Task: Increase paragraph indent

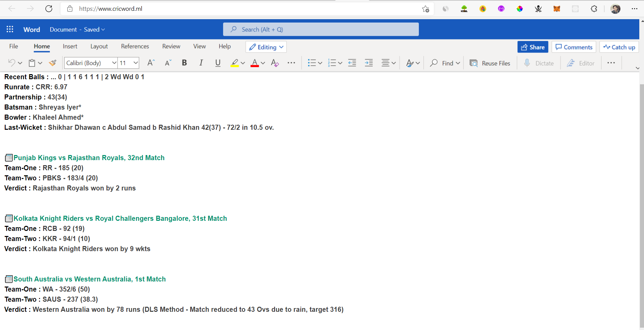Action: (x=369, y=63)
